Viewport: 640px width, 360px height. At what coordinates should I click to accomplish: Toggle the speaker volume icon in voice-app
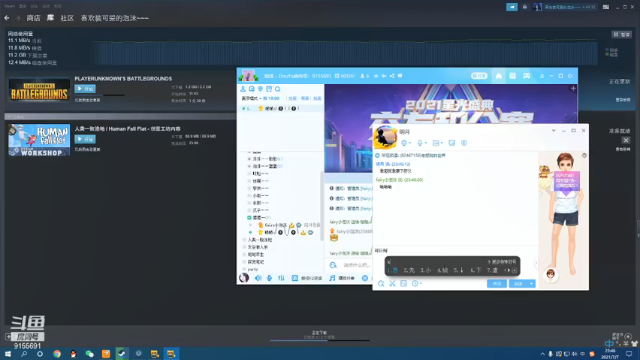click(258, 278)
